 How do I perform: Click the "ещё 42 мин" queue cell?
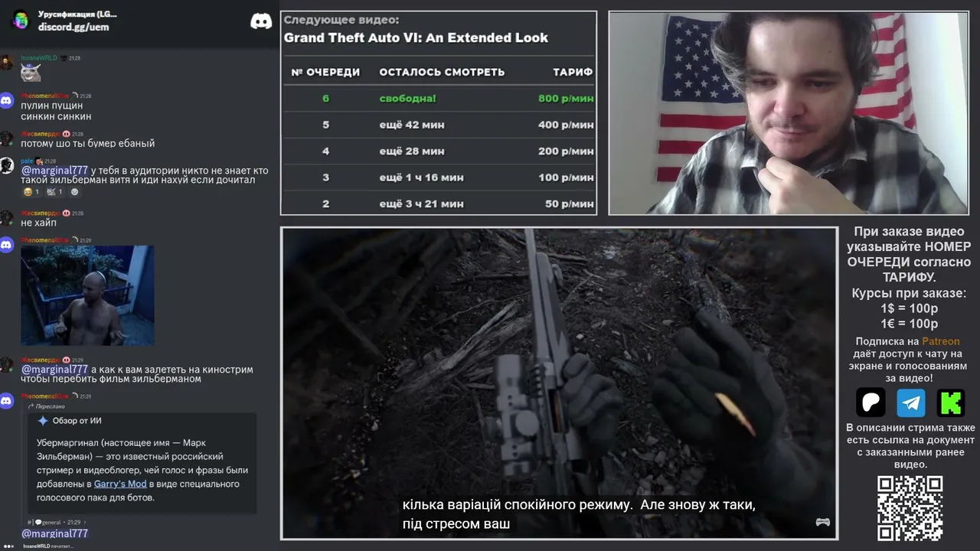click(412, 125)
